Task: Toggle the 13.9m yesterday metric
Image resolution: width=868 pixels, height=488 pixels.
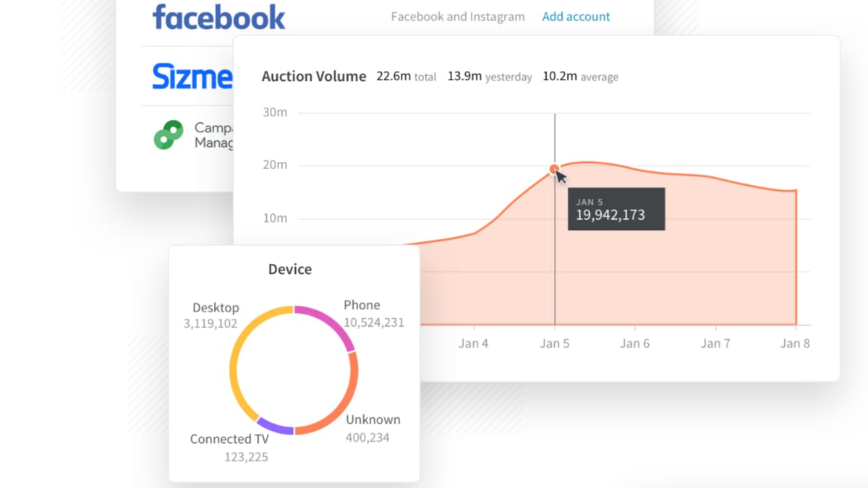Action: 489,77
